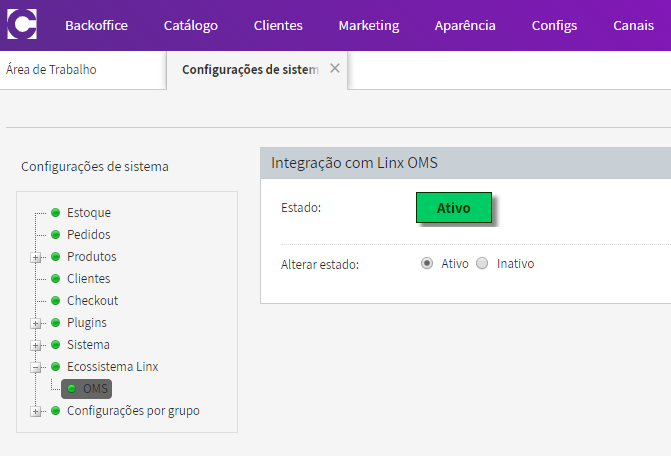This screenshot has width=671, height=456.
Task: Click the green dot beside Ecossistema Linx
Action: tap(55, 366)
